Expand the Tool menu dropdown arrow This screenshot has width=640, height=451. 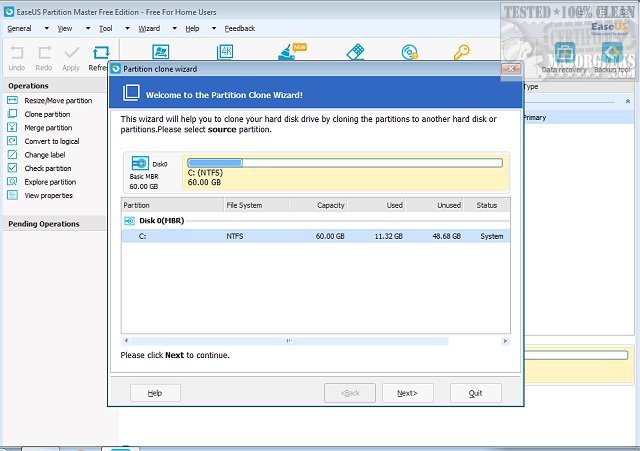127,29
